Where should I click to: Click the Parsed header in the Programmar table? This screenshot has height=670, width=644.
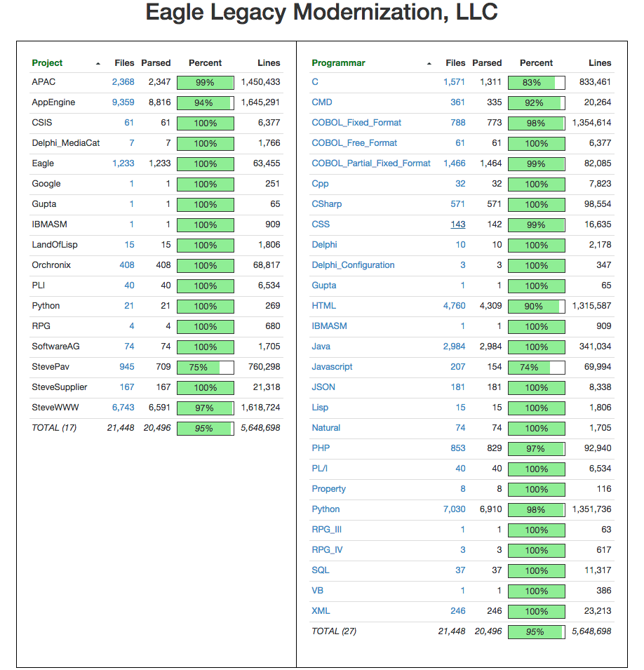pyautogui.click(x=487, y=63)
